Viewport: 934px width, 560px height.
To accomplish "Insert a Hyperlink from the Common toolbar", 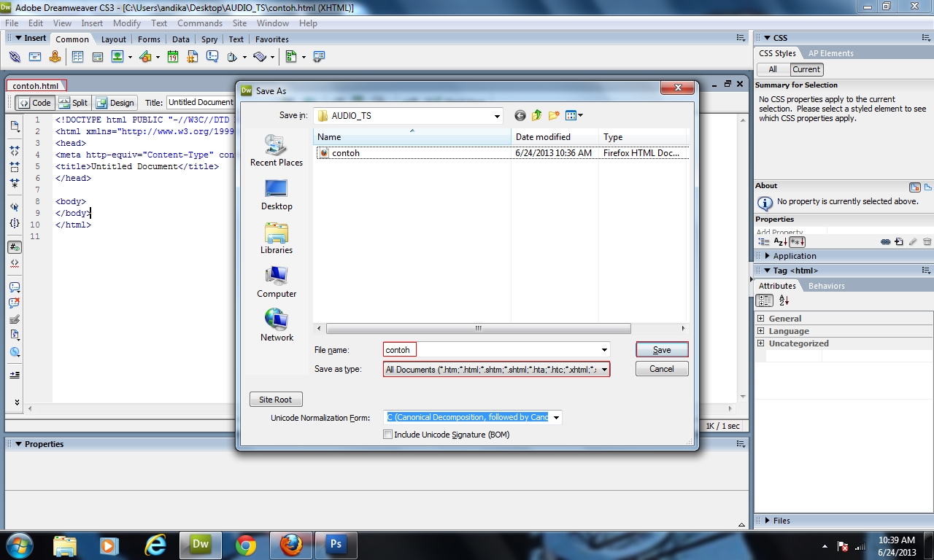I will coord(15,57).
